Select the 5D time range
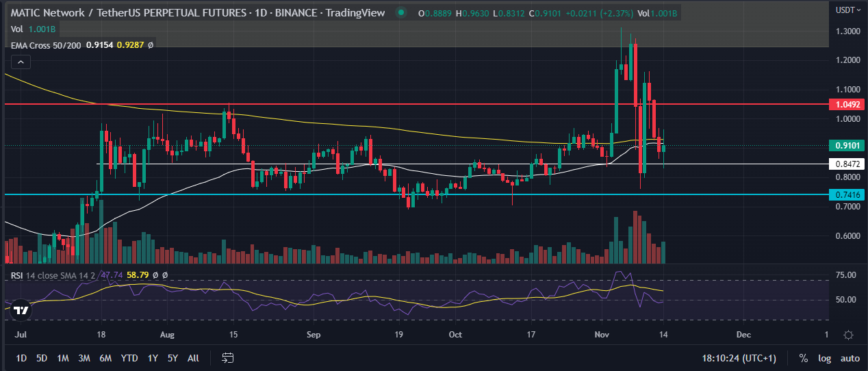The image size is (868, 371). [x=42, y=358]
